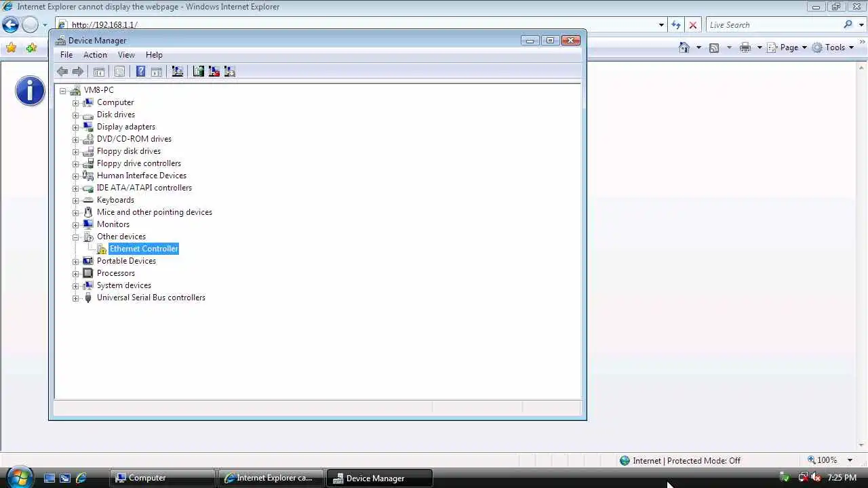Click the IE Favorites star icon
The image size is (868, 488).
11,47
